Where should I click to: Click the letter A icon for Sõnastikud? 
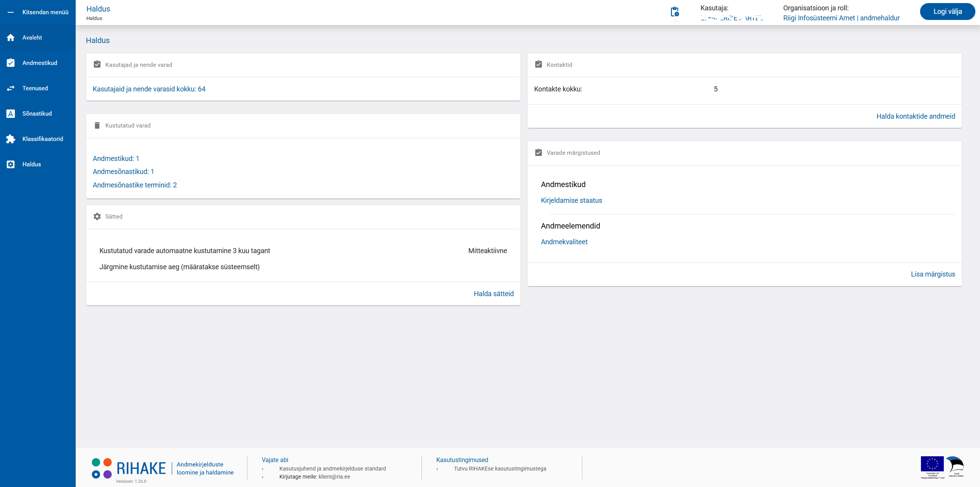click(x=11, y=114)
